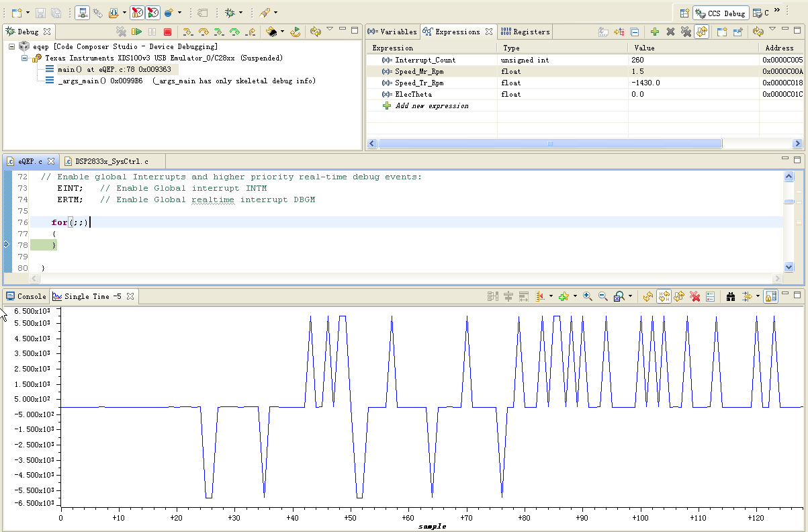Toggle continuous refresh in Expressions view
The height and width of the screenshot is (532, 808).
tap(701, 32)
